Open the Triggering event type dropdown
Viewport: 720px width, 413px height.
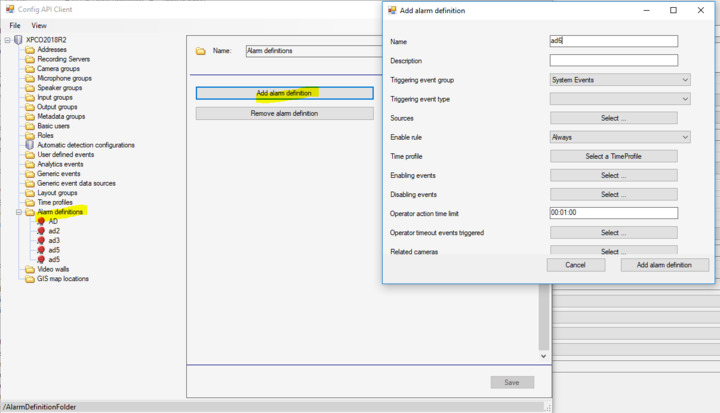[x=620, y=99]
